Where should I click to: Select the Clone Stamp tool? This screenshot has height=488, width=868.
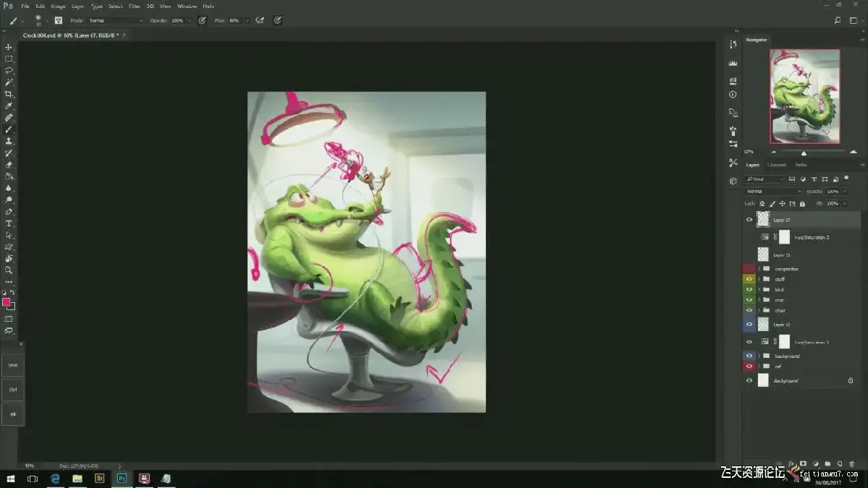coord(9,141)
